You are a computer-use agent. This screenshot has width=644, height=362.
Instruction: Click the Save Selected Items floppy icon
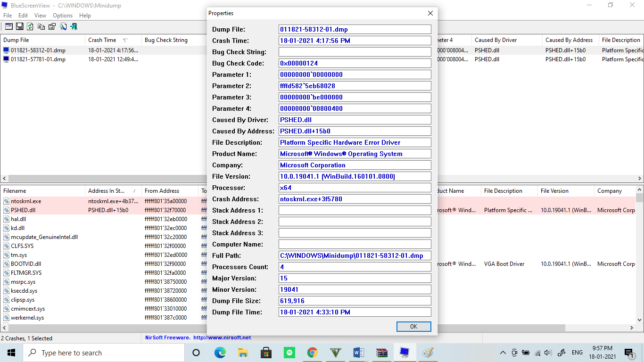pos(20,27)
